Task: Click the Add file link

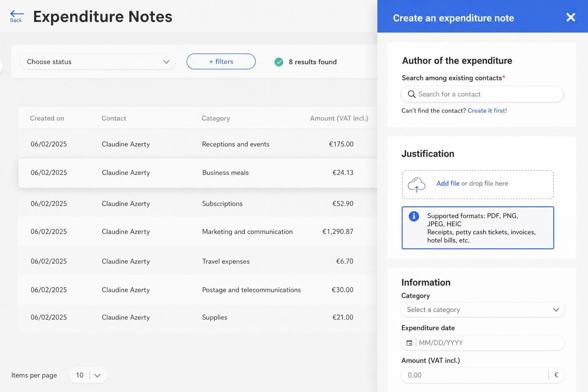Action: (448, 183)
